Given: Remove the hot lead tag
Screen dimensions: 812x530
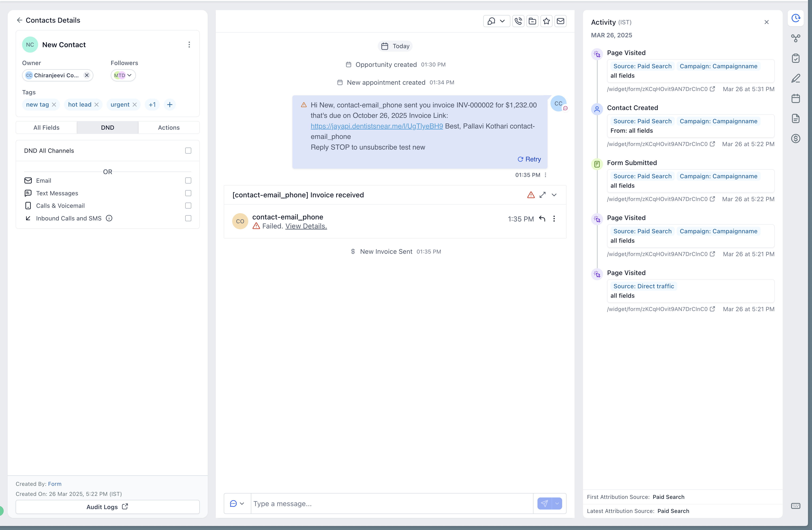Looking at the screenshot, I should (x=97, y=104).
